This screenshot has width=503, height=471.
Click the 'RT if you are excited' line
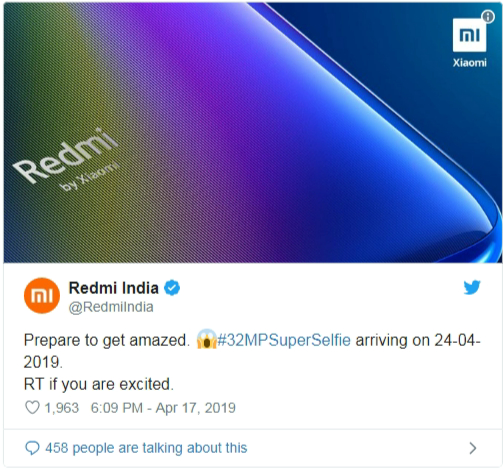[99, 384]
